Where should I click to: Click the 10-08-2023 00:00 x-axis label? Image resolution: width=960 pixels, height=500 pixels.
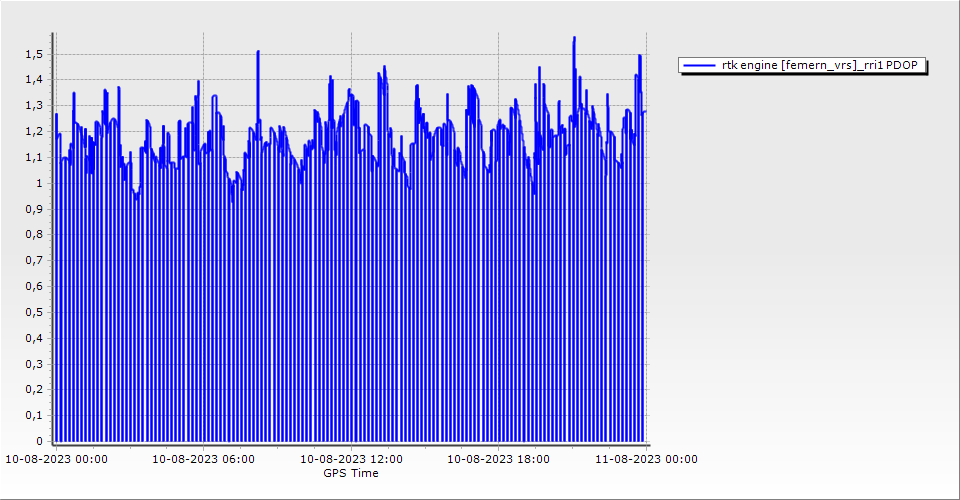pos(57,460)
